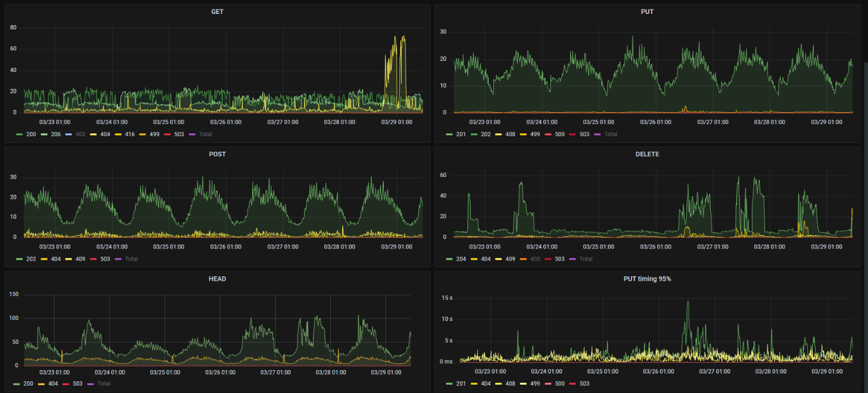Toggle the 404 series in PUT timing legend
Image resolution: width=868 pixels, height=393 pixels.
486,384
